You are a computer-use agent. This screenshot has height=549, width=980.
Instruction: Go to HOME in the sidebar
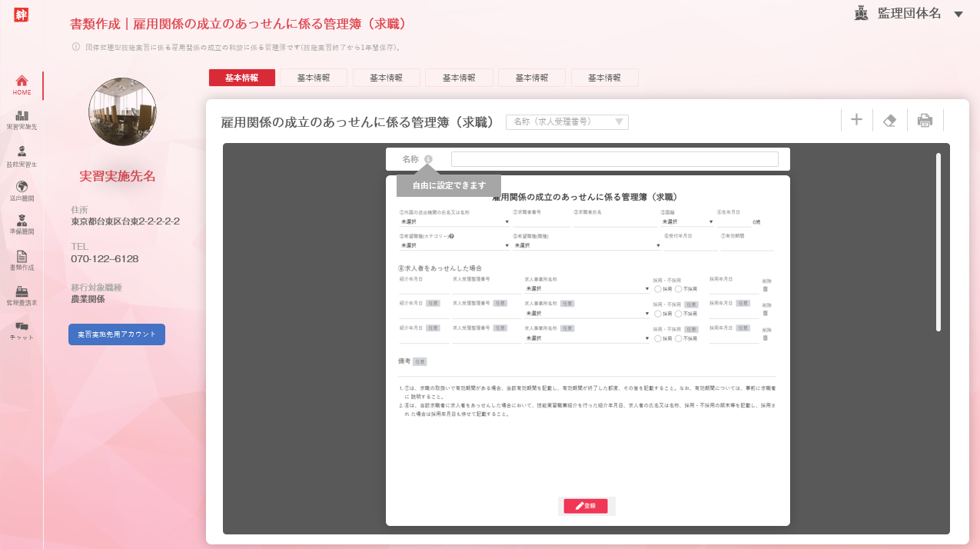point(22,85)
